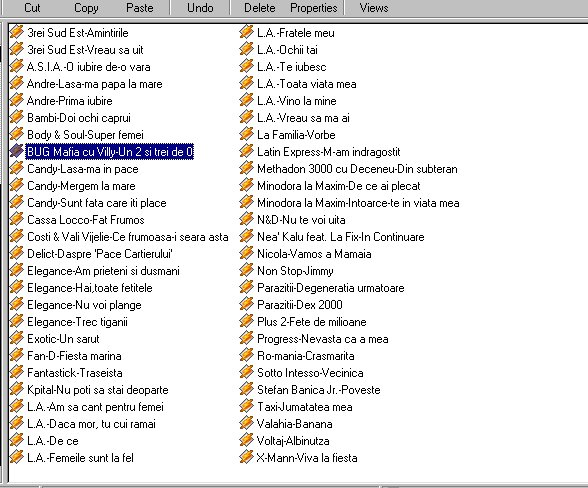Click the icon beside L.A.-Te iubesc

[246, 66]
